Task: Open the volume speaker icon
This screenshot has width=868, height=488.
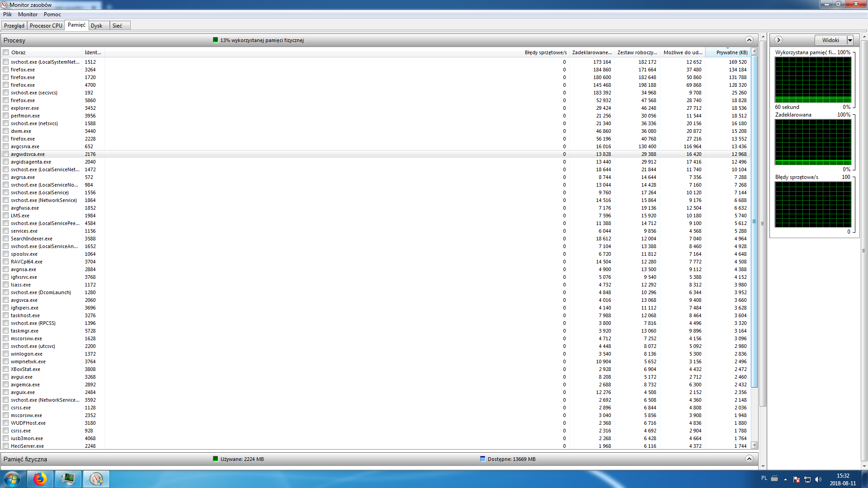Action: (x=818, y=479)
